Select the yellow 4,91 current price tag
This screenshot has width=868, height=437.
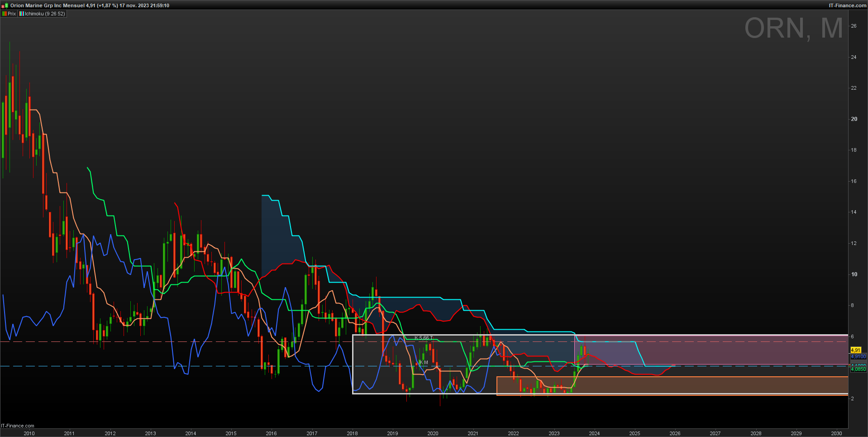tap(855, 350)
